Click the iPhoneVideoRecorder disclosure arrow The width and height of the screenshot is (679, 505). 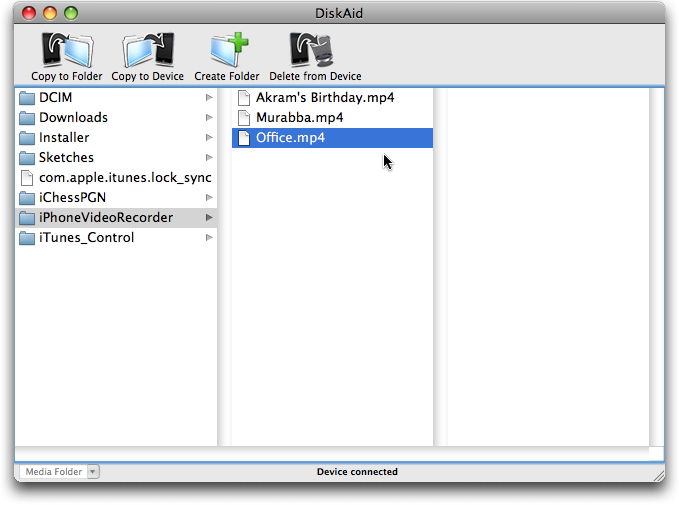point(209,217)
